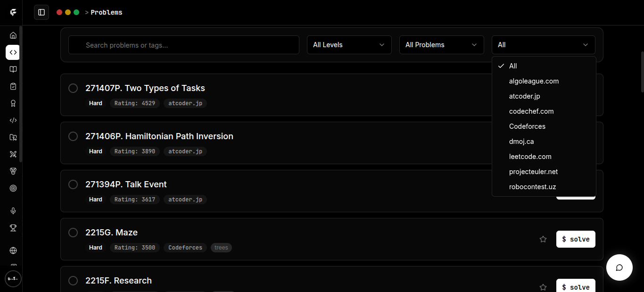Open problem 271407P. Two Types of Tasks
Screen dimensions: 644x292
tap(145, 88)
